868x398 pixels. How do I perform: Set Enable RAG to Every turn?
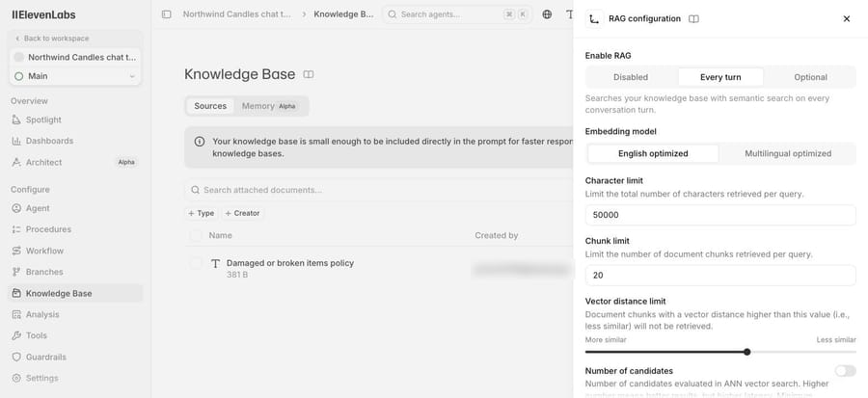(x=720, y=77)
